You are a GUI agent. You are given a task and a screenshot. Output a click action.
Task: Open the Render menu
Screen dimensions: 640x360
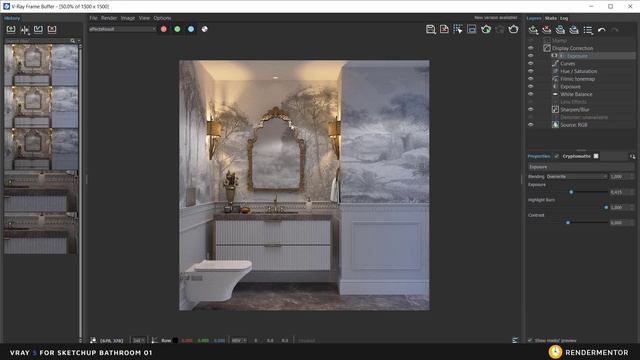click(109, 18)
